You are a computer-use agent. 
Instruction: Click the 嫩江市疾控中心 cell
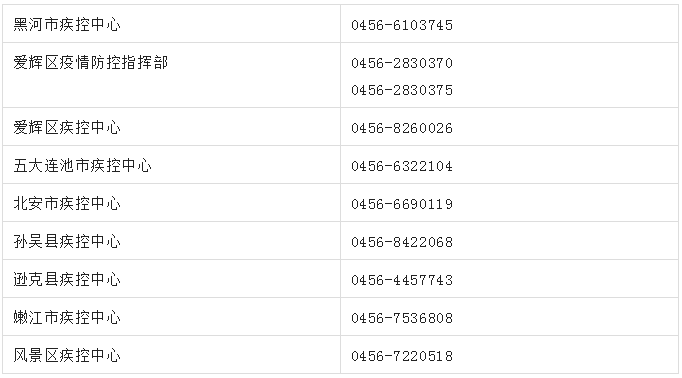171,317
